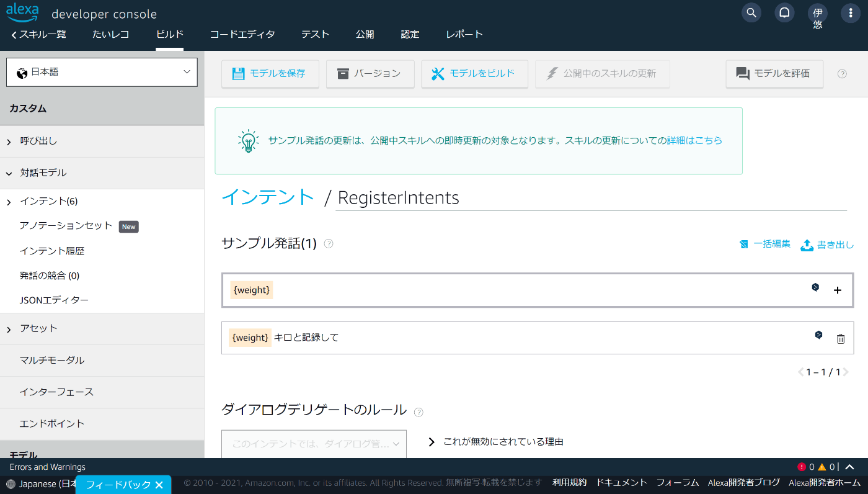868x494 pixels.
Task: Expand これが無効にされている理由
Action: [x=497, y=442]
